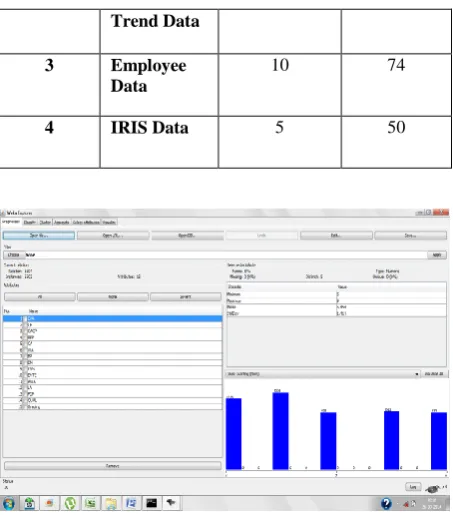Screen dimensions: 453x515
Task: Click the Edit... button
Action: click(336, 235)
